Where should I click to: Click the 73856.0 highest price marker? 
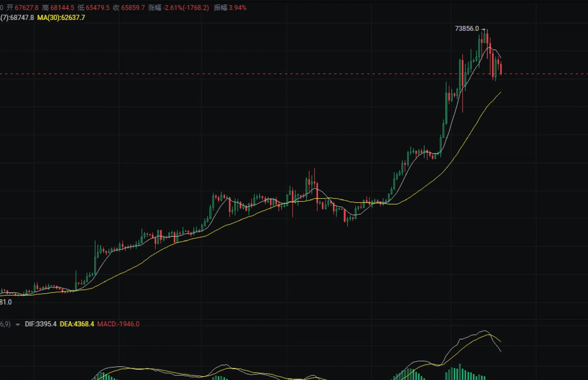[466, 29]
